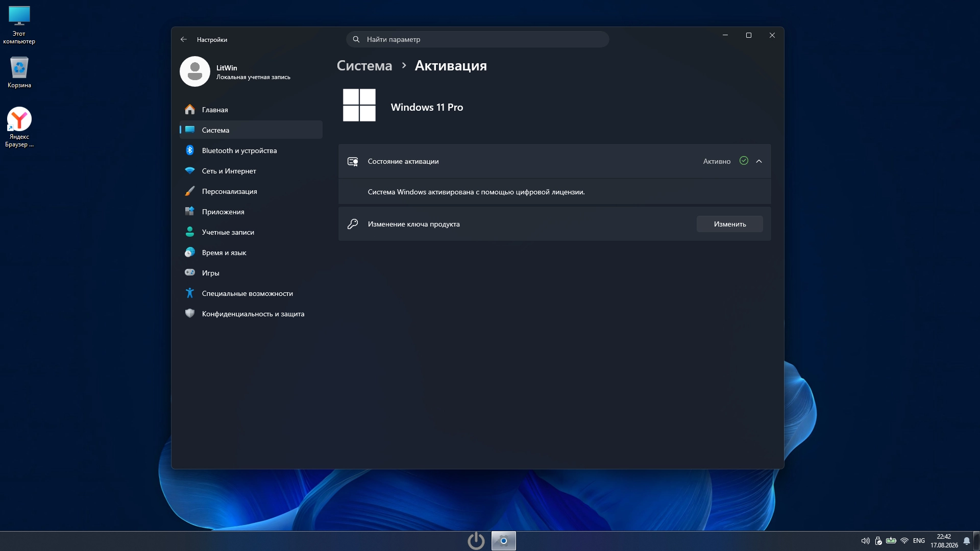
Task: Click Изменить to change product key
Action: (730, 224)
